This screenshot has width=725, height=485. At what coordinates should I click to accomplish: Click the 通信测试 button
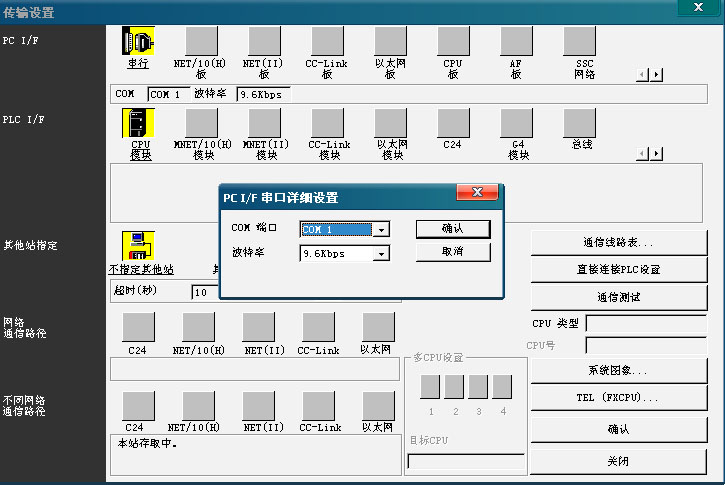click(x=617, y=297)
